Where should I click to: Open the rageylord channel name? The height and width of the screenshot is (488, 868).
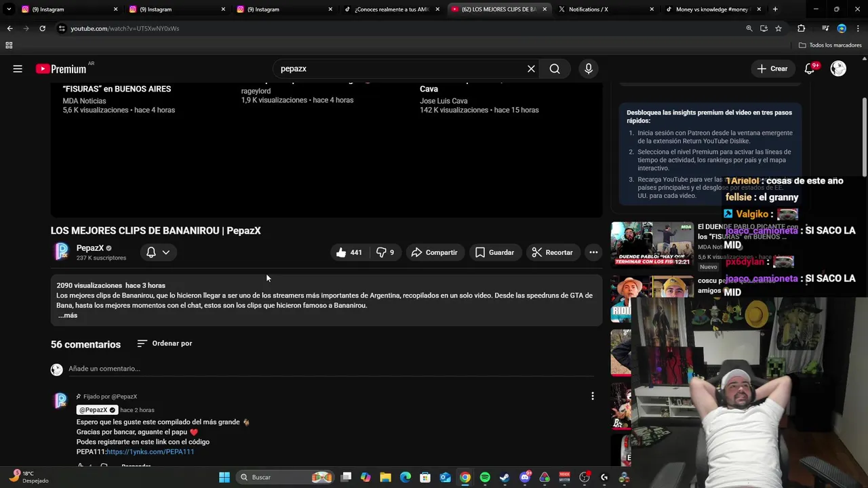(x=256, y=91)
